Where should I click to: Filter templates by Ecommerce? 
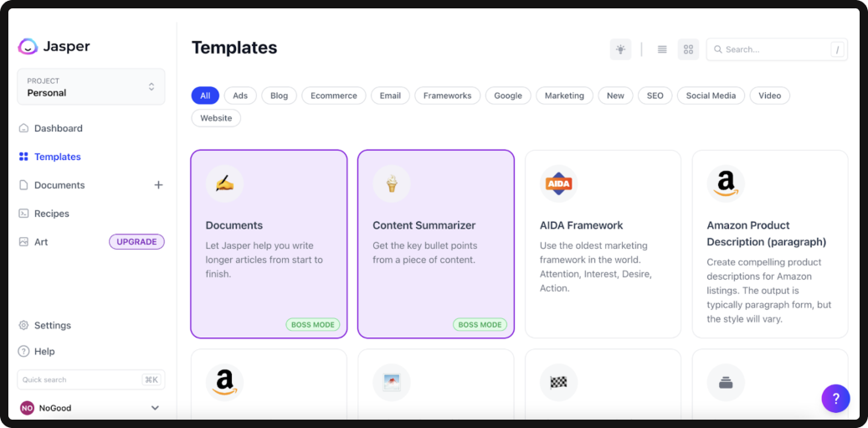pyautogui.click(x=334, y=95)
